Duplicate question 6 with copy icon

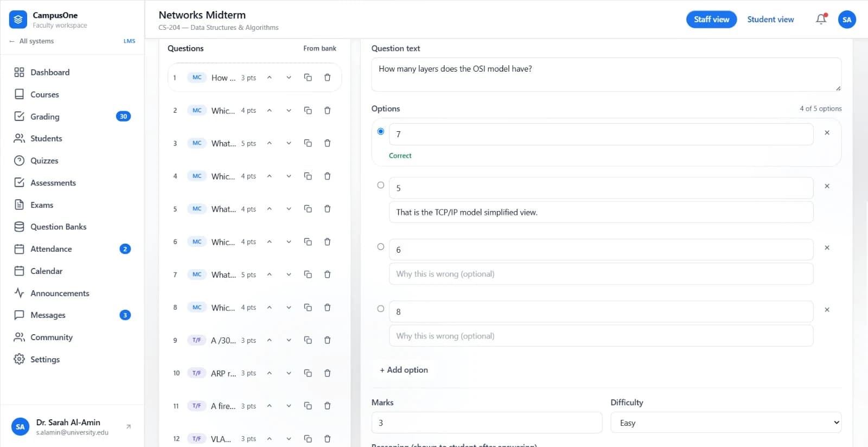pos(308,241)
